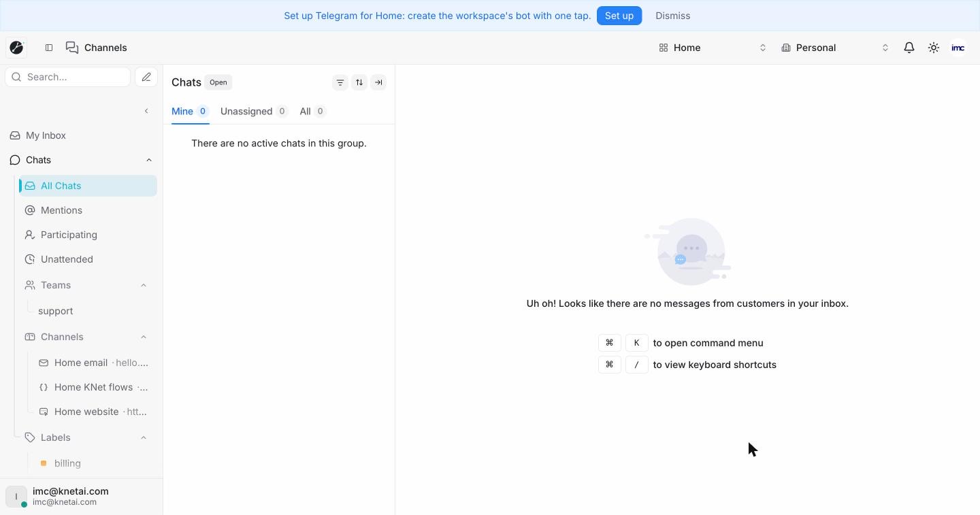Click the Open status badge
Viewport: 980px width, 515px height.
coord(218,82)
